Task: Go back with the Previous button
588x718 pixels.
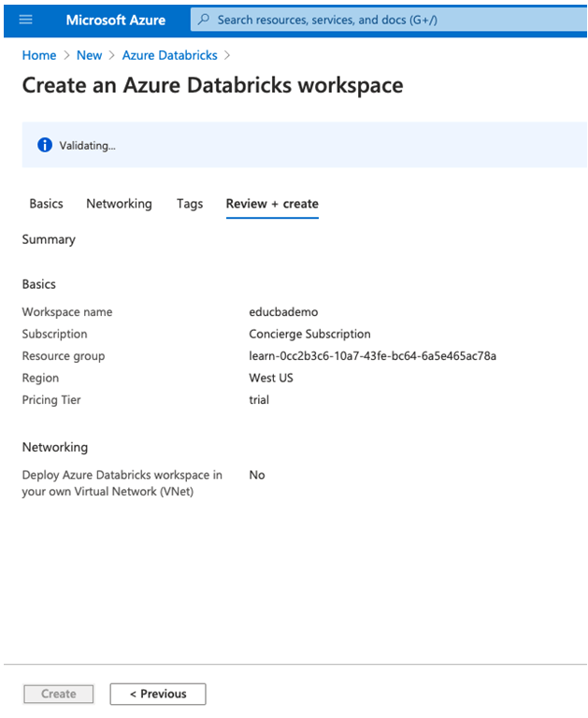Action: pyautogui.click(x=158, y=694)
